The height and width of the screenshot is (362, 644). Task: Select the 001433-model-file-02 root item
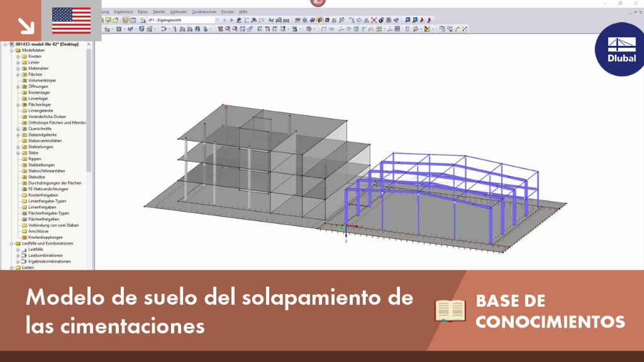pyautogui.click(x=47, y=45)
